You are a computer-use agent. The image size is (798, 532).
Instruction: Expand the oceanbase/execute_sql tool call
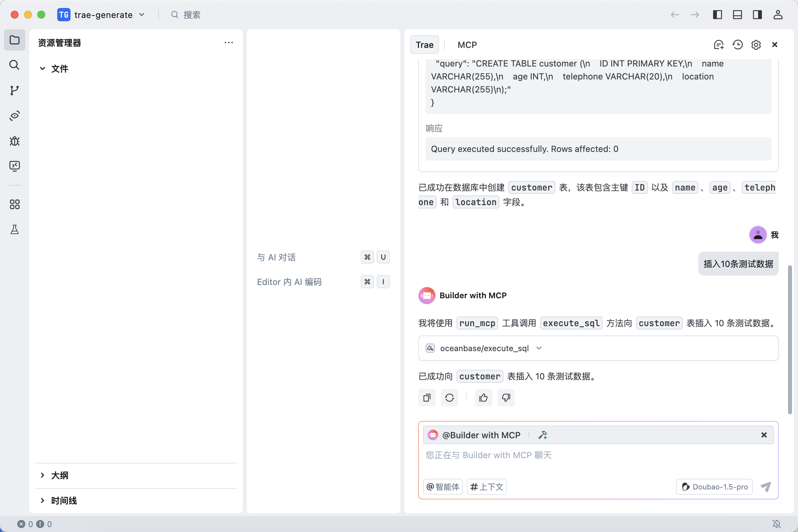click(539, 348)
